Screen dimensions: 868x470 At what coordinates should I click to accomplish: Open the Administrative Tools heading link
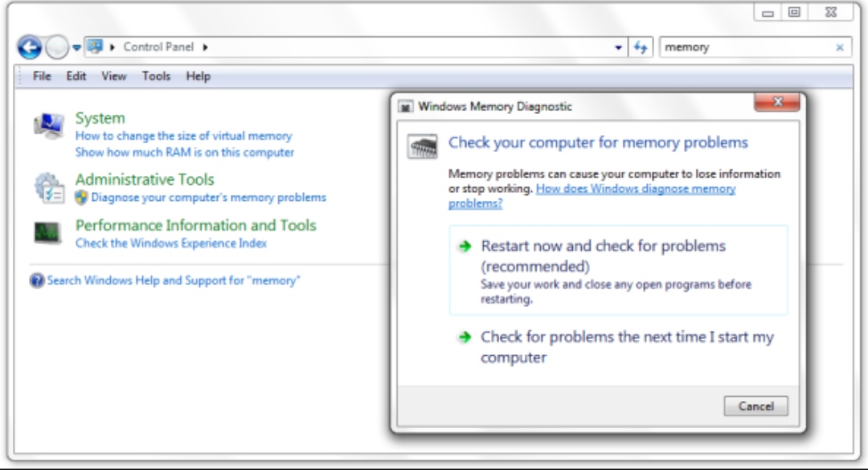tap(145, 179)
